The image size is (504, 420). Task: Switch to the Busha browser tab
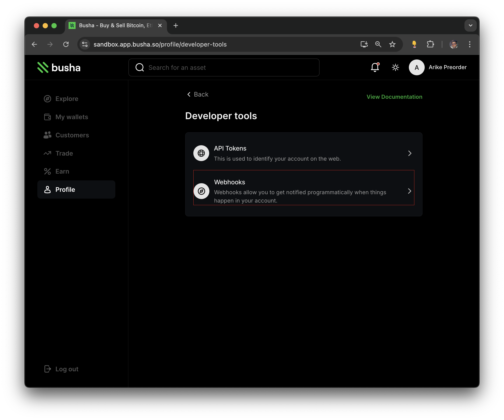coord(113,25)
